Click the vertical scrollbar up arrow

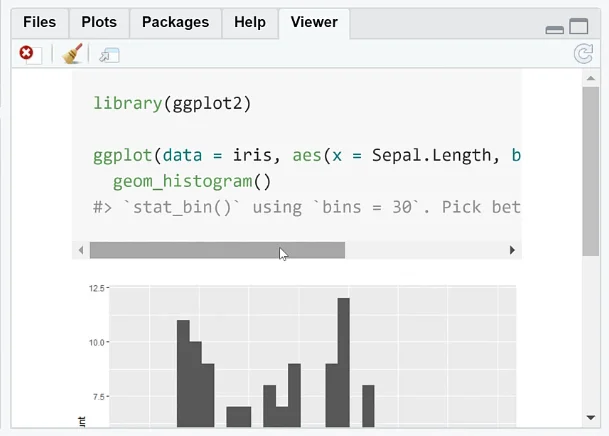(591, 78)
